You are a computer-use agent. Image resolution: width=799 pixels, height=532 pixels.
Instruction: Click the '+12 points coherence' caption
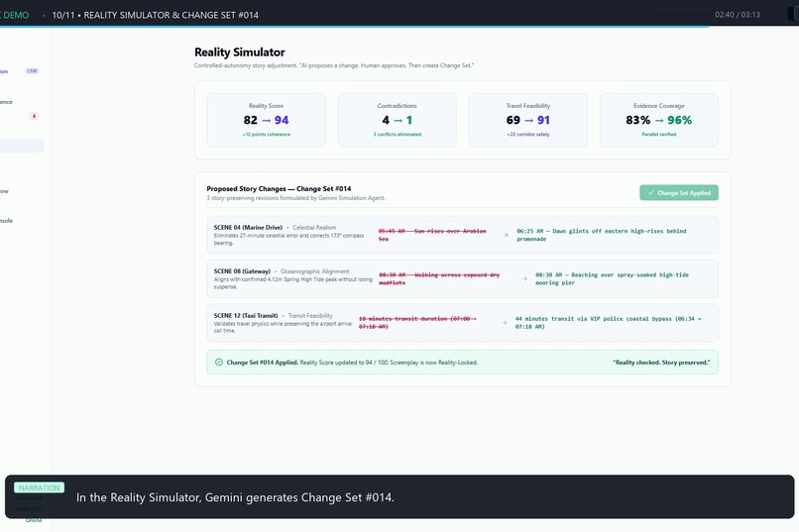click(x=266, y=135)
